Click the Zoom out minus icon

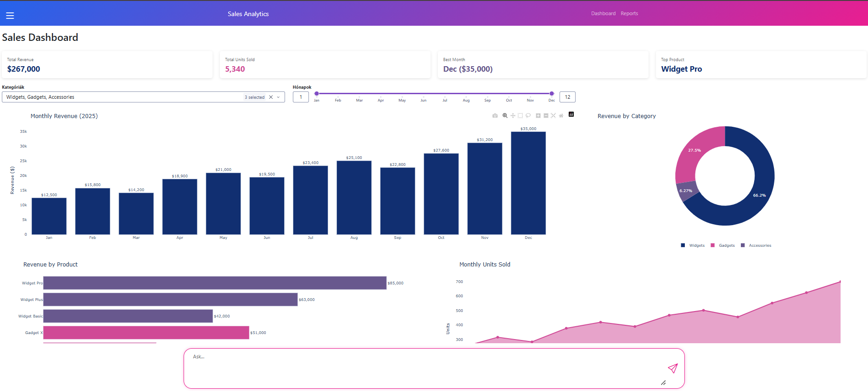tap(546, 116)
